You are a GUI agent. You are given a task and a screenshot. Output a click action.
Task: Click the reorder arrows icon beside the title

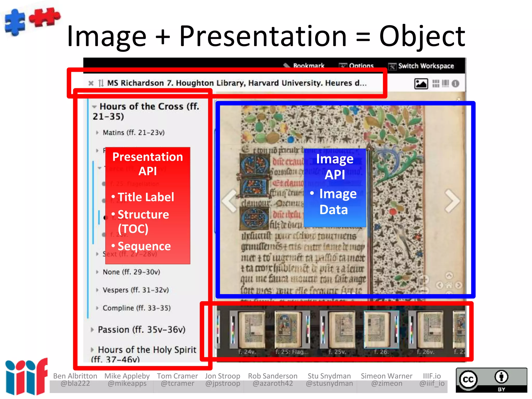(101, 83)
